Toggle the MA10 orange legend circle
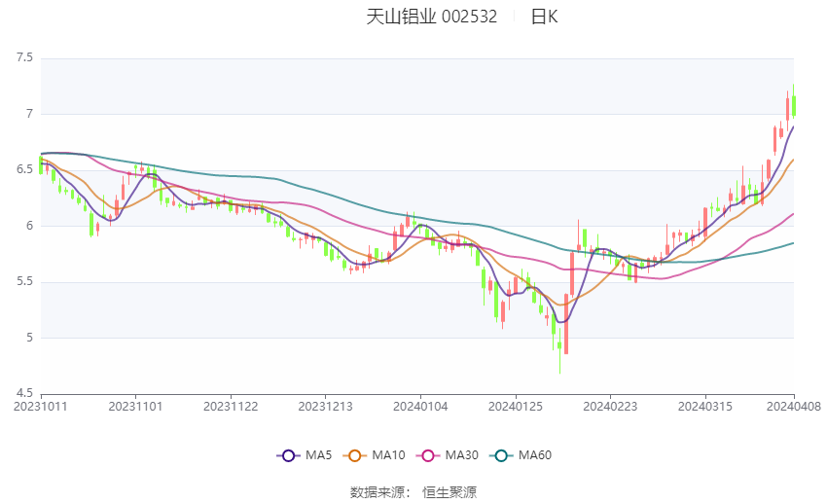827x504 pixels. point(354,455)
